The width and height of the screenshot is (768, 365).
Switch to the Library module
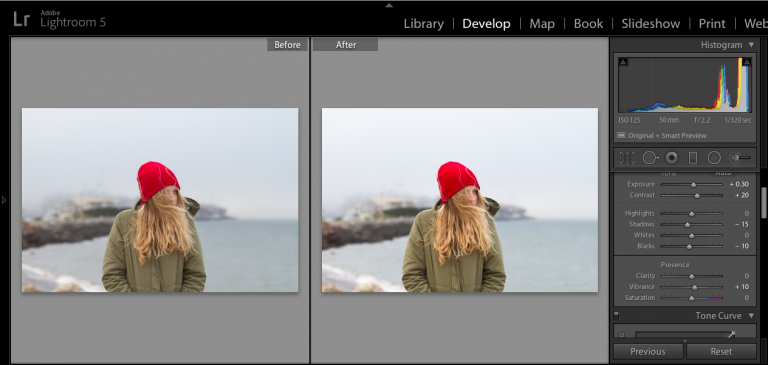pos(424,24)
